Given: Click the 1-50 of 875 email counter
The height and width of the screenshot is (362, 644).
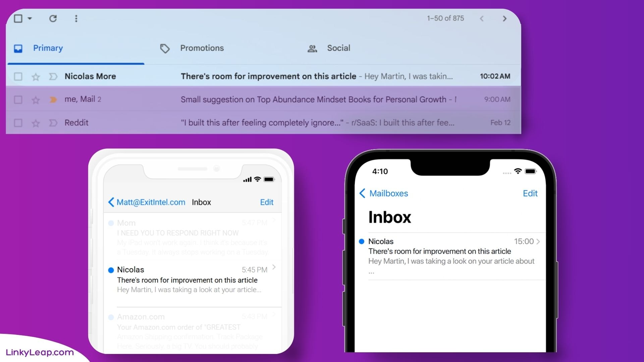Looking at the screenshot, I should tap(445, 18).
